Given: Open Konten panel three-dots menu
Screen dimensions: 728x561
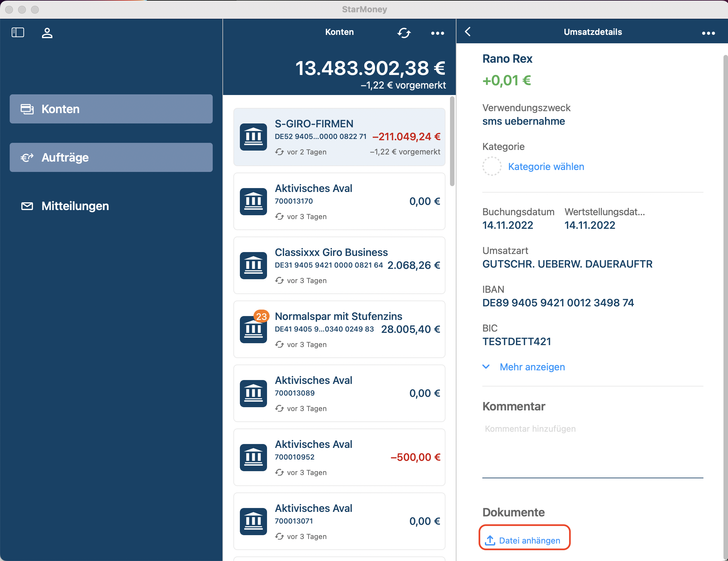Looking at the screenshot, I should [437, 33].
